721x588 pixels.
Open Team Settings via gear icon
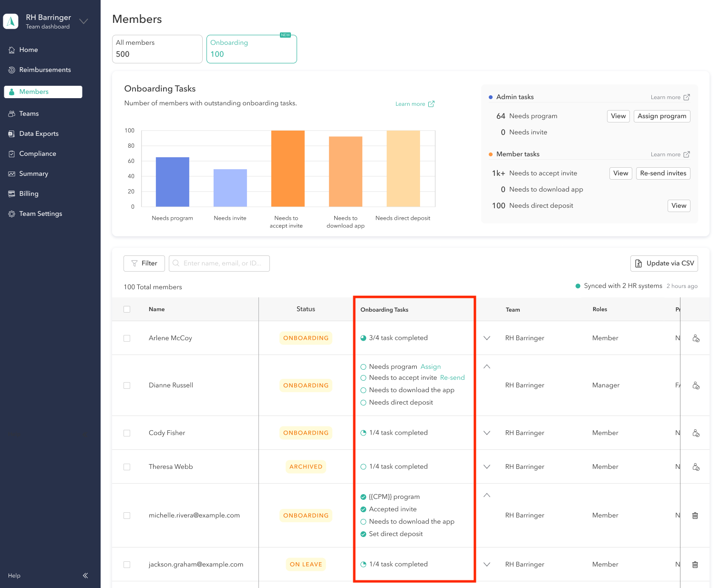41,213
